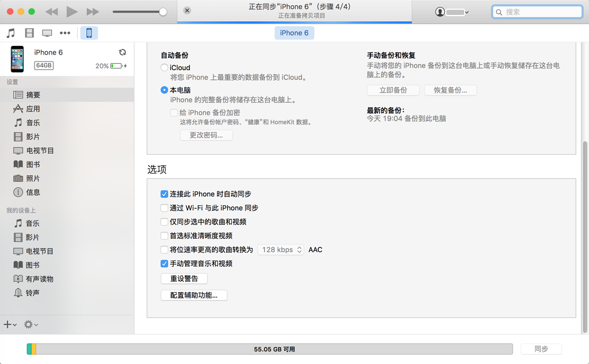The image size is (589, 364).
Task: Click the 恢复备份... button
Action: (450, 90)
